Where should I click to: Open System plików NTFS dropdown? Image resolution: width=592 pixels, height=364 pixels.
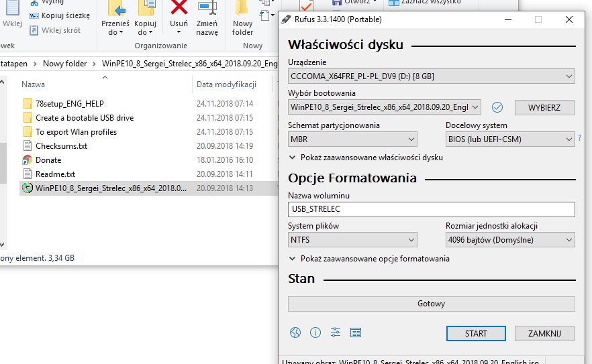pyautogui.click(x=352, y=240)
